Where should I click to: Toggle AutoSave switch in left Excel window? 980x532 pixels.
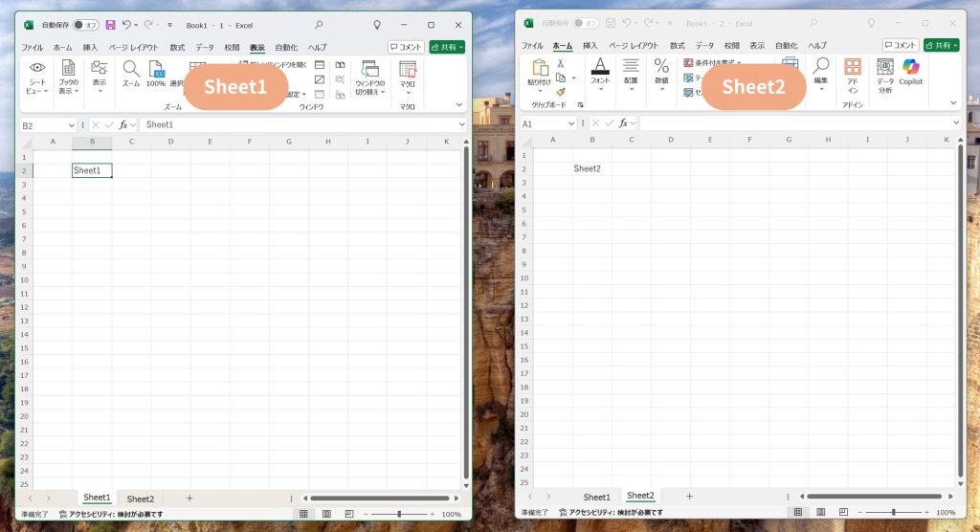[86, 24]
